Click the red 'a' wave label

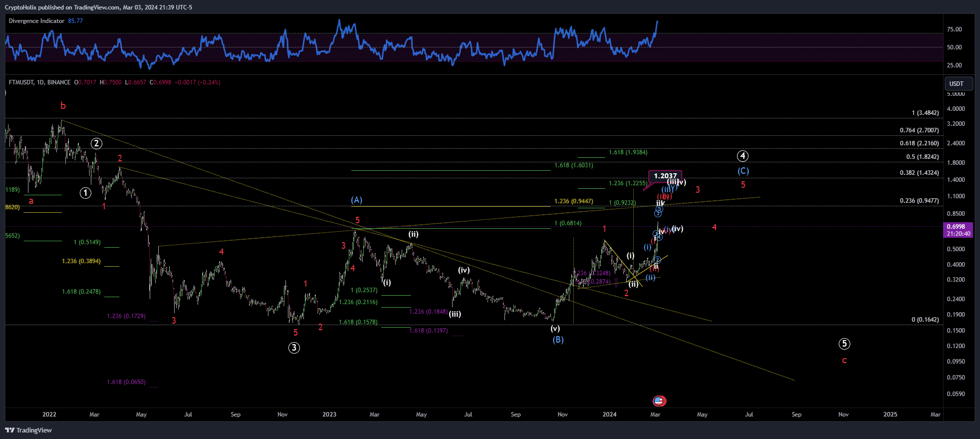(31, 201)
